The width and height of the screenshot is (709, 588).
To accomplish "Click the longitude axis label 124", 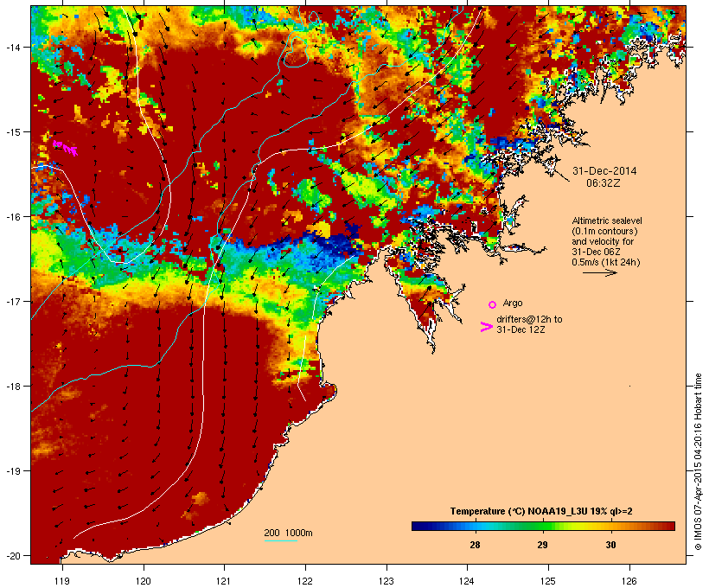I will [x=467, y=581].
